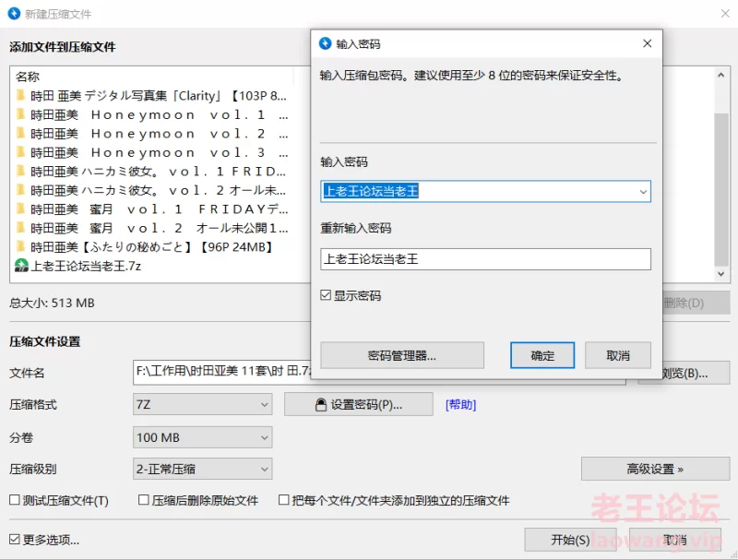Open the 分卷 100 MB dropdown
Screen dimensions: 738x560
coord(202,437)
